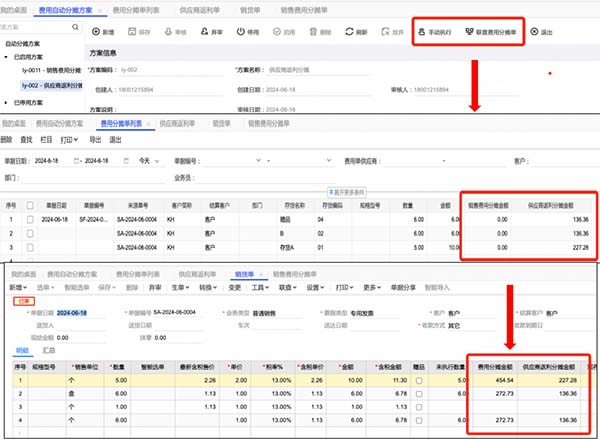Check the 赠品 checkbox in first detail row
The width and height of the screenshot is (600, 440).
pos(419,380)
